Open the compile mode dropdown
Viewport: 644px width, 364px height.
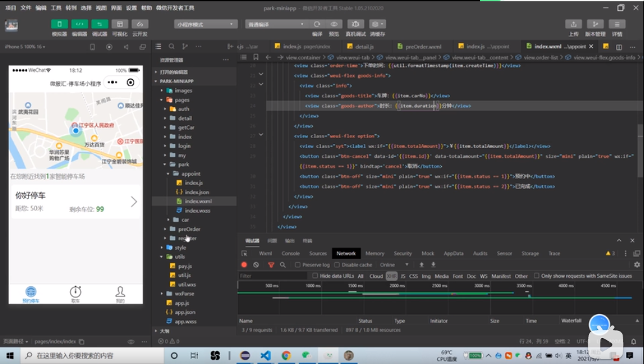coord(276,24)
